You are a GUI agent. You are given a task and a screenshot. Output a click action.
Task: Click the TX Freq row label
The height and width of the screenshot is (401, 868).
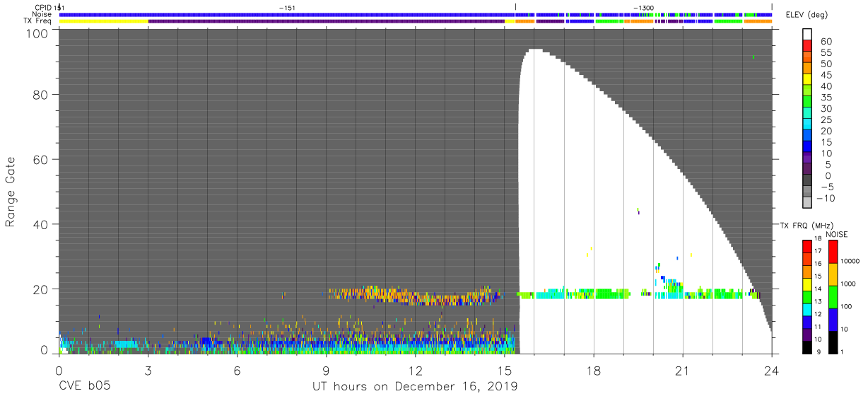tap(38, 21)
